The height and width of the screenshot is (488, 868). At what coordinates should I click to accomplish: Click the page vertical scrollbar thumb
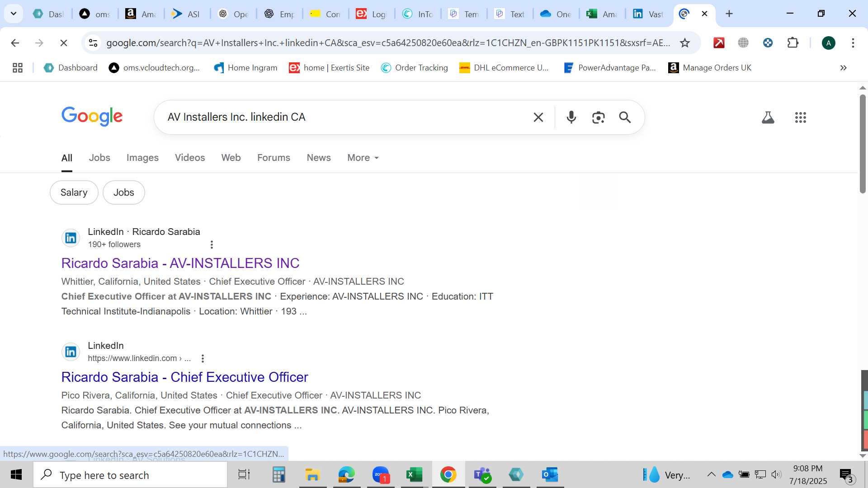(863, 144)
